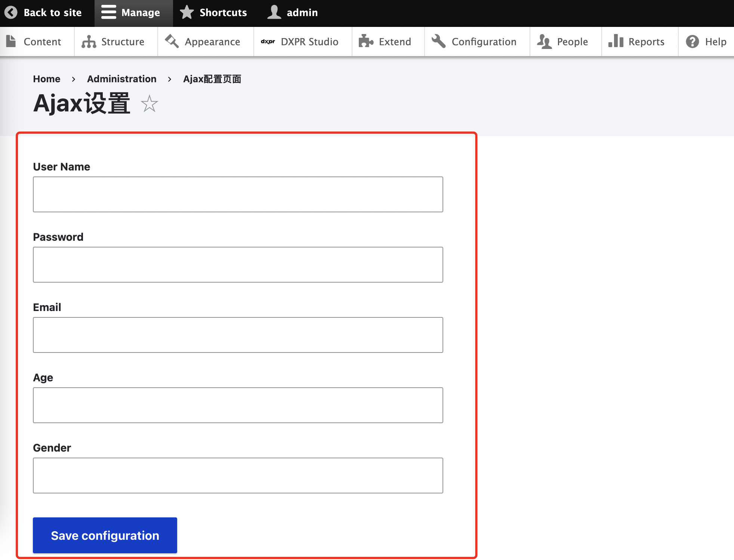Image resolution: width=734 pixels, height=560 pixels.
Task: Focus the User Name text field
Action: (238, 194)
